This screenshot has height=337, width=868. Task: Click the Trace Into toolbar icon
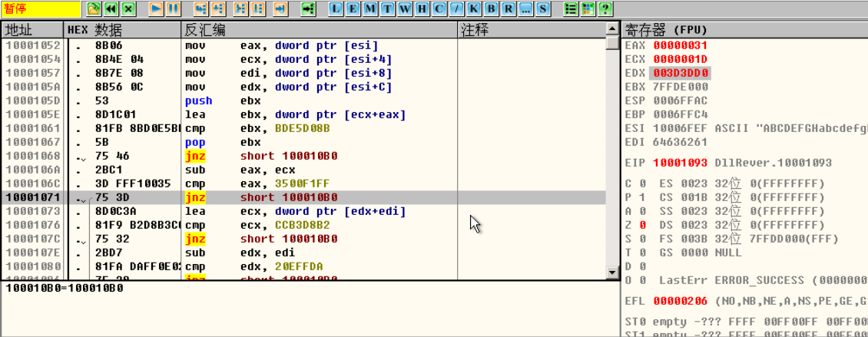pos(240,8)
